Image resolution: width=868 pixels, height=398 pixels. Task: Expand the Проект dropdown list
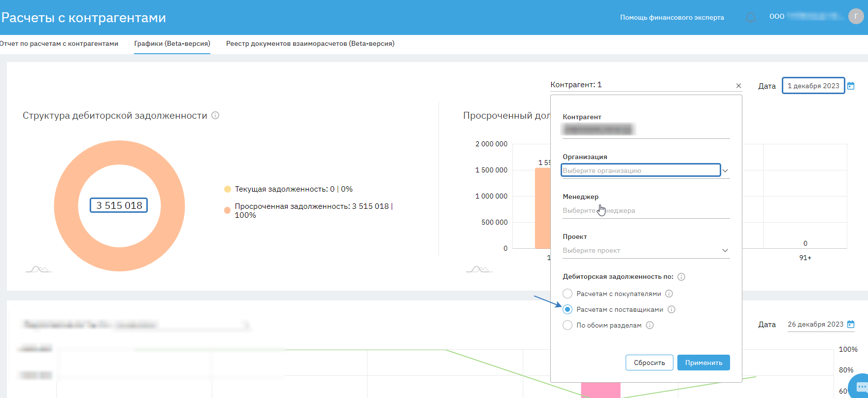725,250
